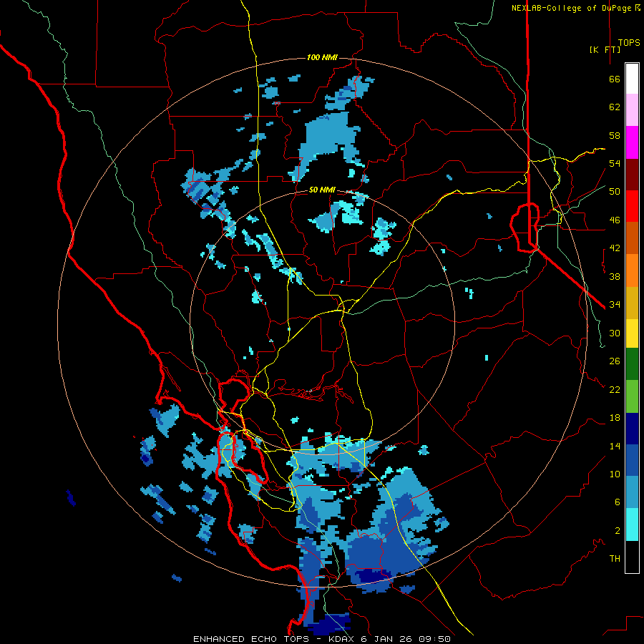This screenshot has width=644, height=644.
Task: Pick the light blue legend swatch
Action: 632,492
